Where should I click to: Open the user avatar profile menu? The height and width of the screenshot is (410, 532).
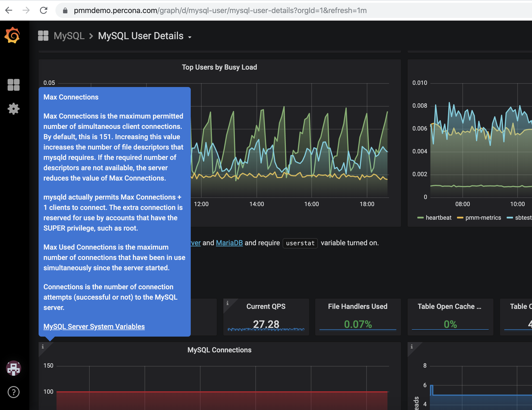(x=14, y=368)
